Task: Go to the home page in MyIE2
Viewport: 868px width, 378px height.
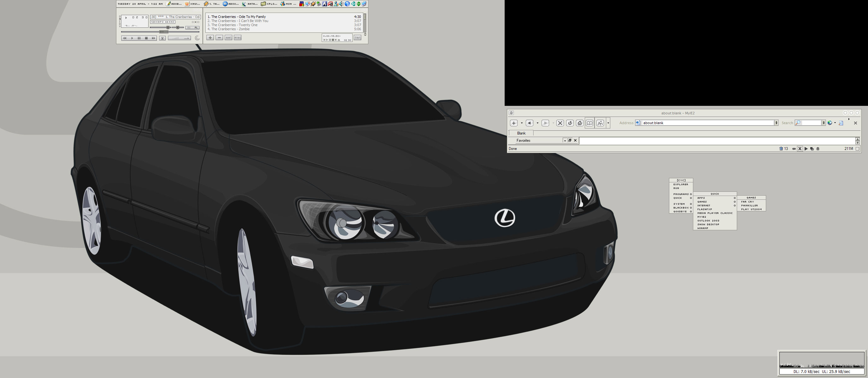Action: [x=580, y=123]
